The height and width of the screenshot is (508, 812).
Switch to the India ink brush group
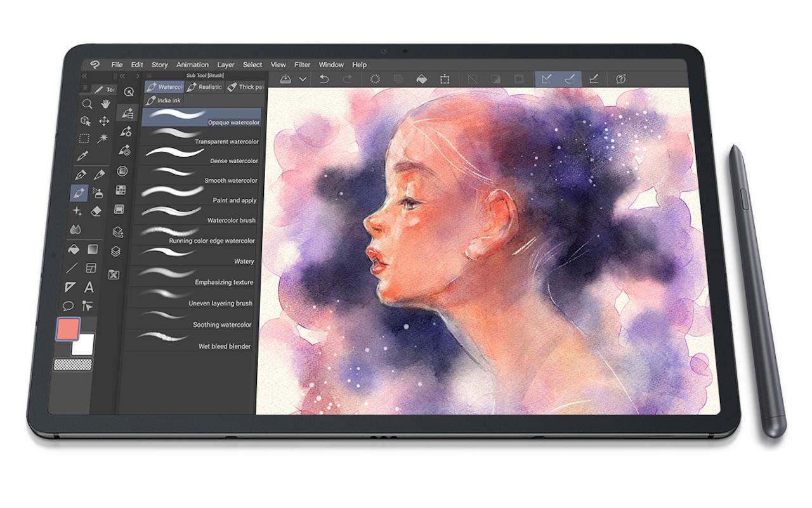click(164, 101)
